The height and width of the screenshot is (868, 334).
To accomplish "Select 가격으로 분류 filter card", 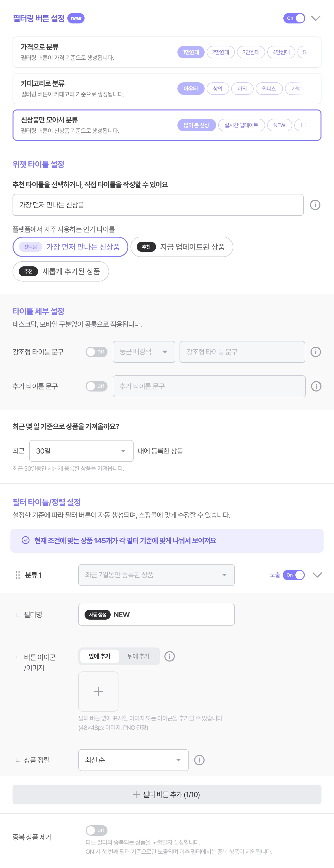I will tap(94, 52).
